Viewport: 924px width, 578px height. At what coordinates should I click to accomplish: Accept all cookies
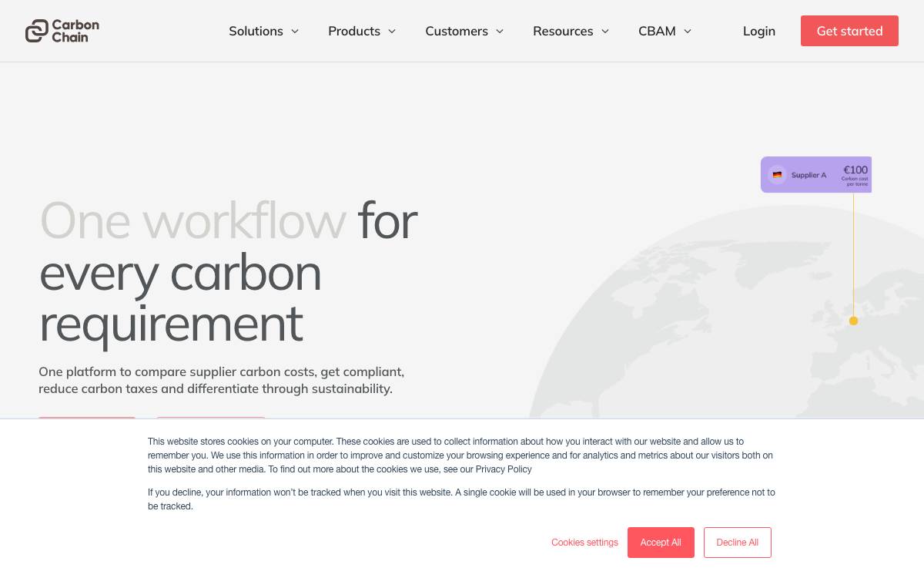point(661,543)
